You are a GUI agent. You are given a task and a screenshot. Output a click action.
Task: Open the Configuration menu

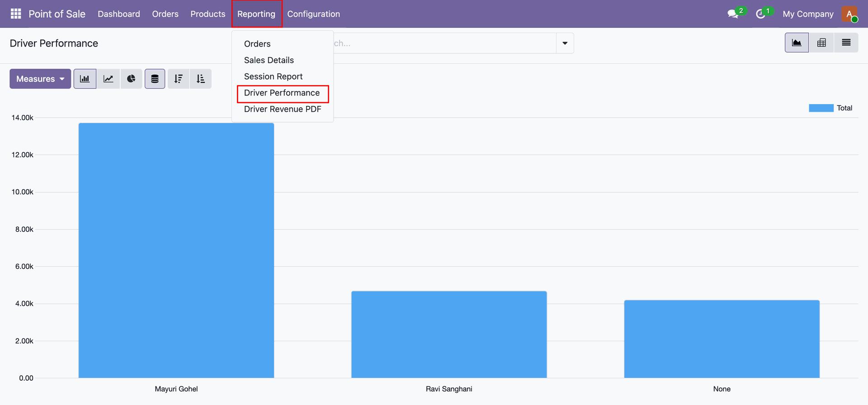314,14
